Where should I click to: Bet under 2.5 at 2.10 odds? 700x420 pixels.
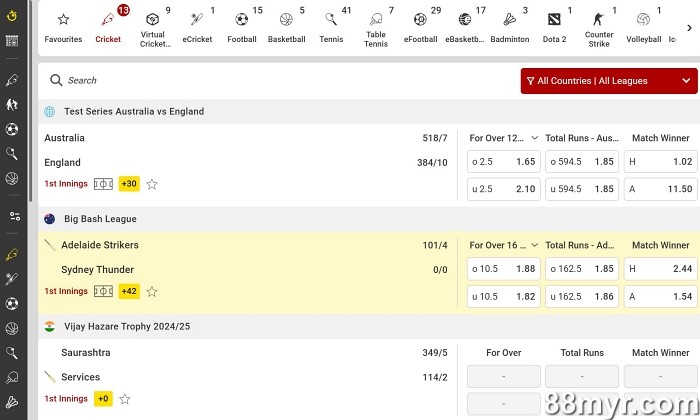point(504,189)
